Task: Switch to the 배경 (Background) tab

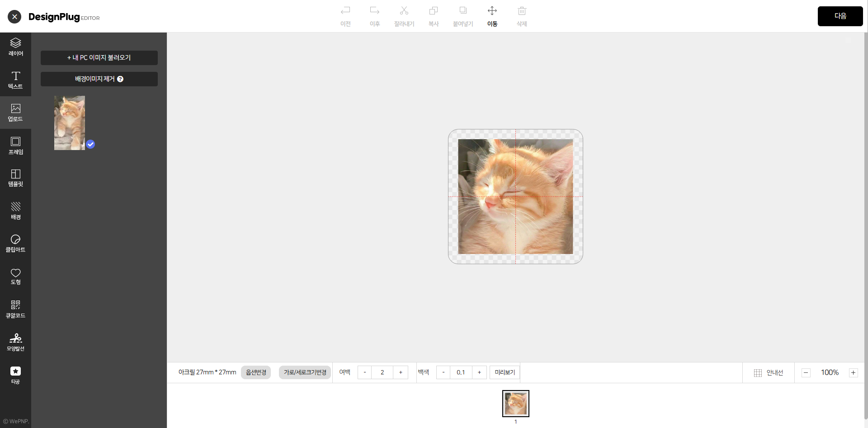Action: 15,211
